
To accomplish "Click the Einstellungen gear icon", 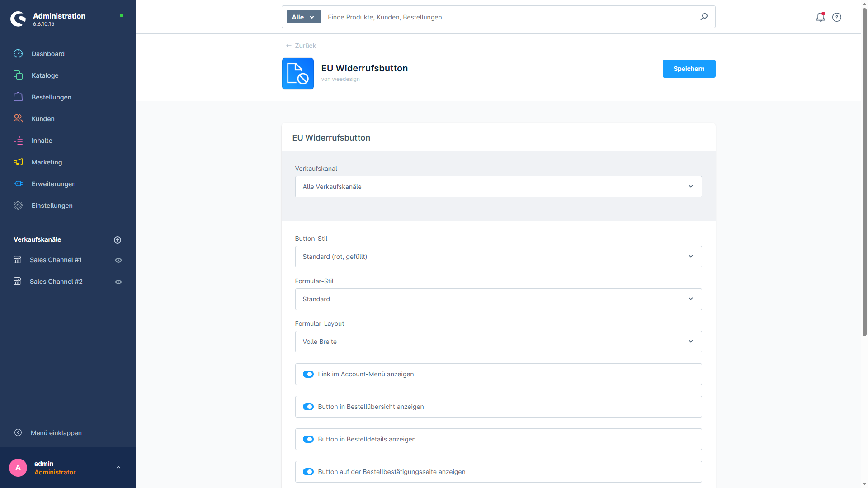I will pyautogui.click(x=18, y=206).
